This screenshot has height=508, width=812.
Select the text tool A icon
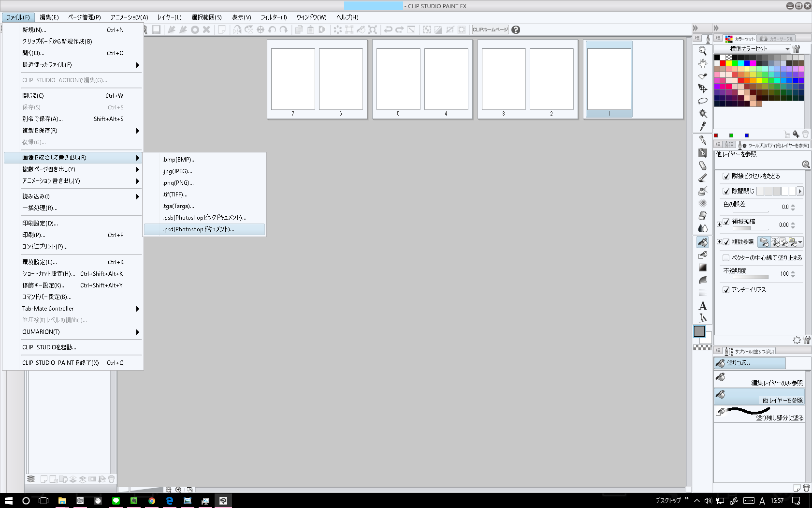(x=703, y=306)
